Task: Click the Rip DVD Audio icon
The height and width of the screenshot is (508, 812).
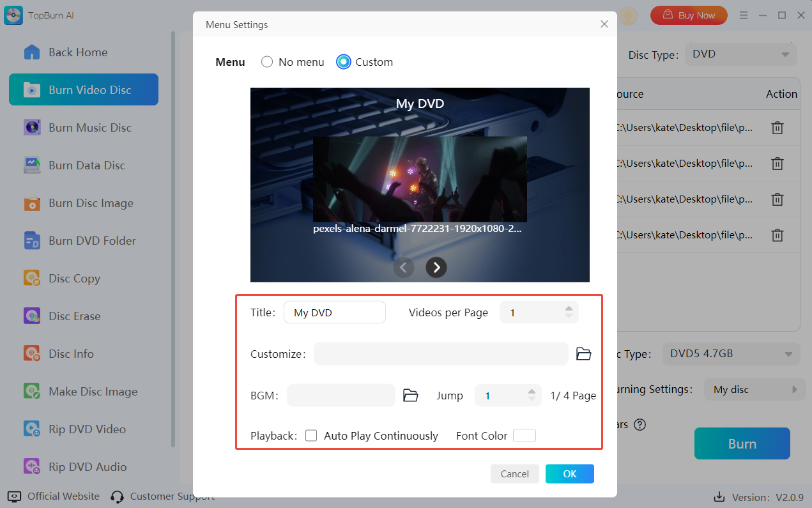Action: tap(32, 467)
